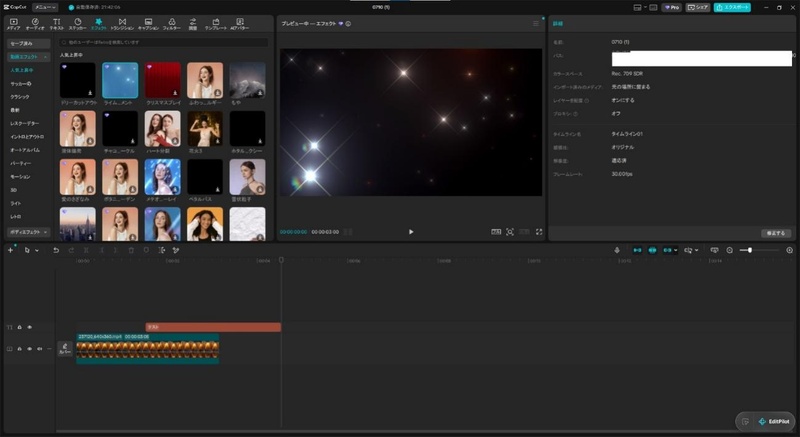
Task: Select the Text tool icon
Action: [x=57, y=23]
